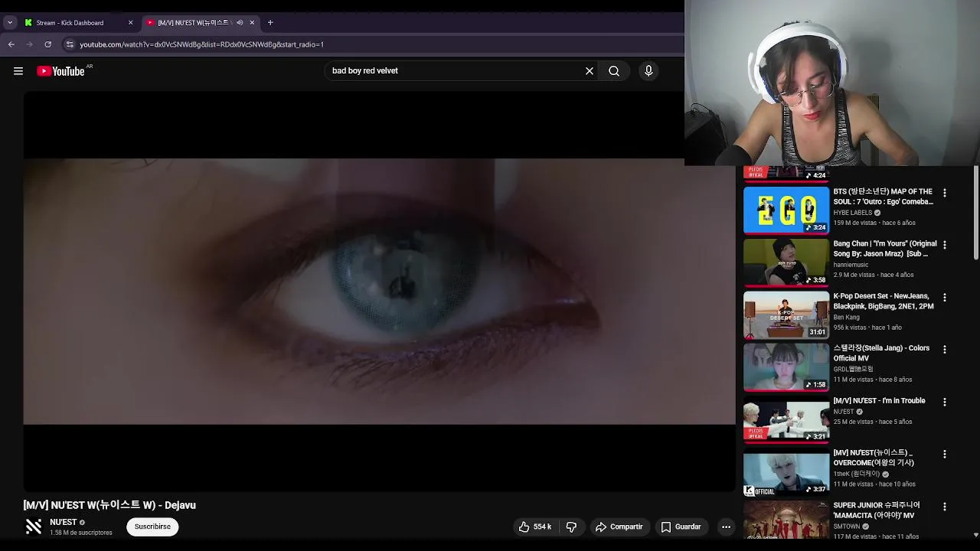The width and height of the screenshot is (980, 551).
Task: Select the youtube.com URL in address bar
Action: [201, 44]
